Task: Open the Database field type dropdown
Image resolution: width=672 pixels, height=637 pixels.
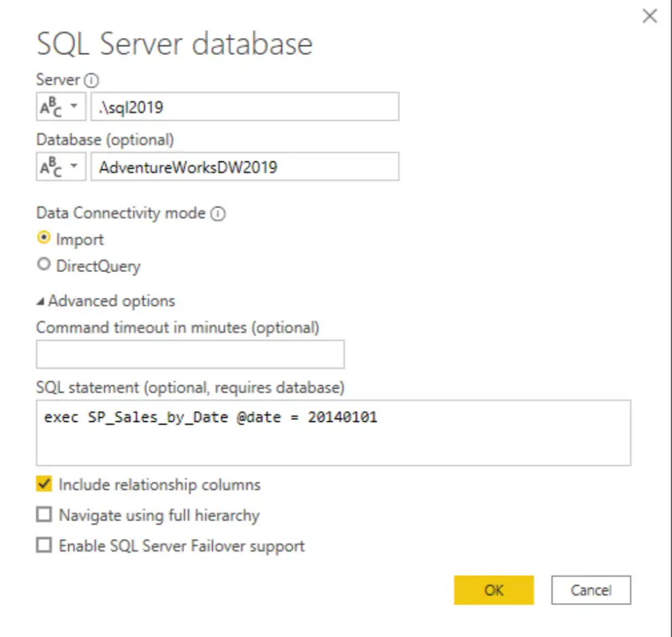Action: (61, 166)
